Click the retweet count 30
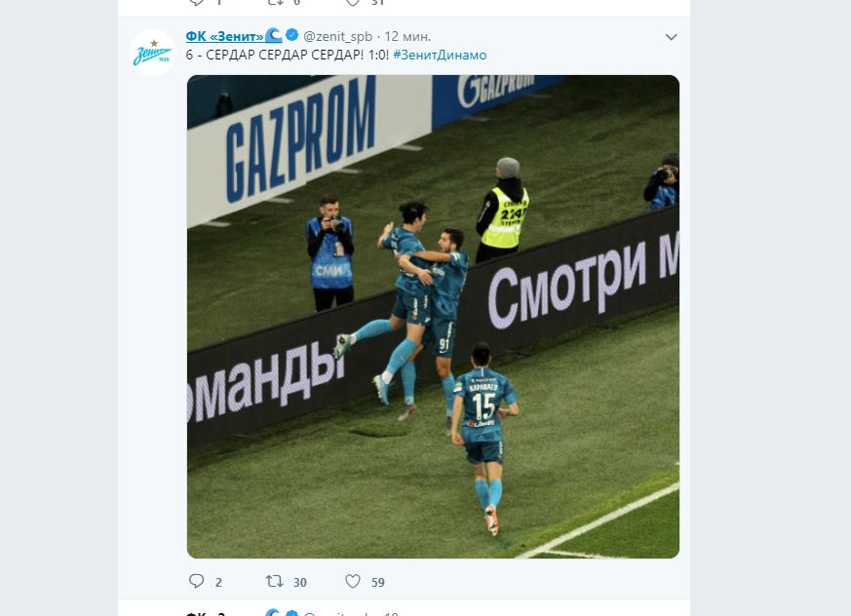Screen dimensions: 851x616 300,582
